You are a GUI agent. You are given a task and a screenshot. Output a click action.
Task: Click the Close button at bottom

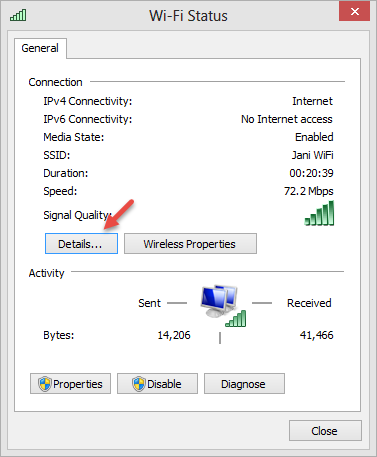(325, 431)
